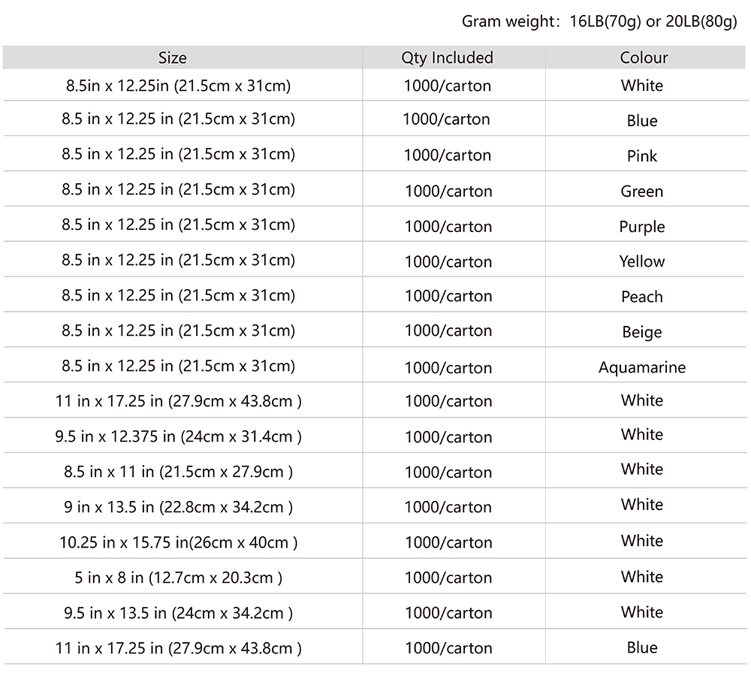The height and width of the screenshot is (700, 751).
Task: Click the quantity cell in the Aquamarine row
Action: pyautogui.click(x=448, y=367)
